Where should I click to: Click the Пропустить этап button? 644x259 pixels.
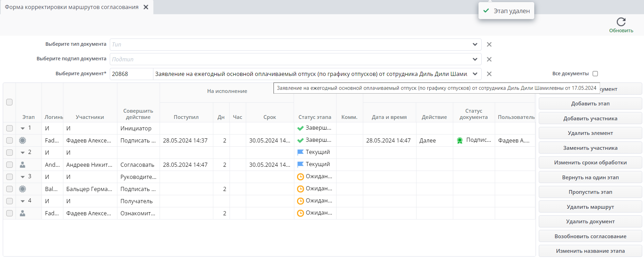590,192
